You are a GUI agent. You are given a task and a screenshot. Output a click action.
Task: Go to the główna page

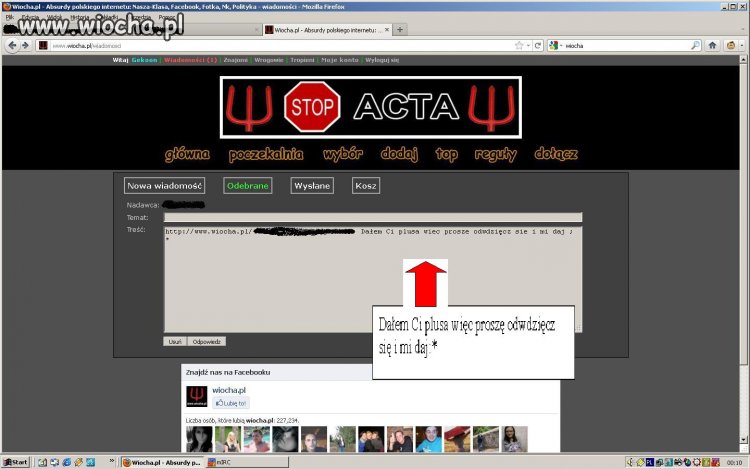click(187, 154)
